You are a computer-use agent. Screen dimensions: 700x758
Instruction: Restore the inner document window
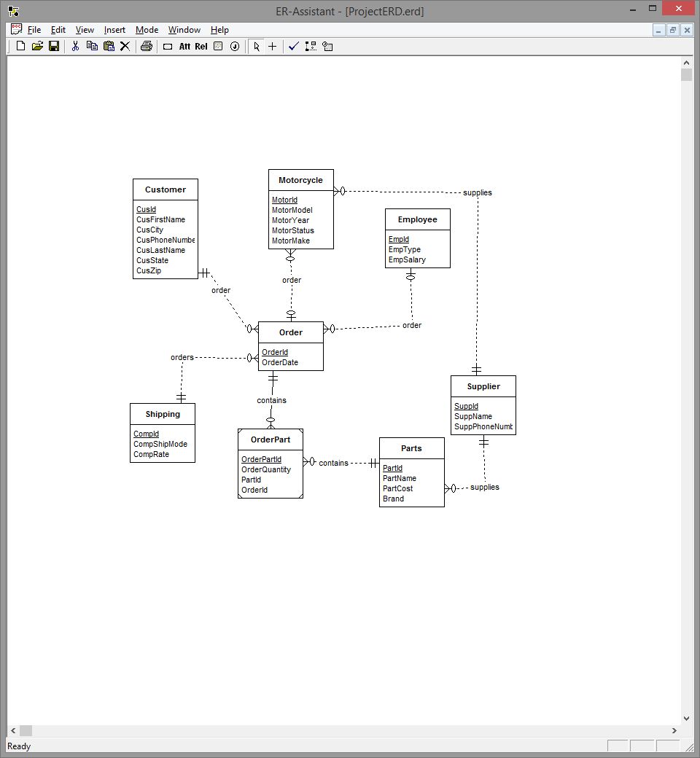673,30
